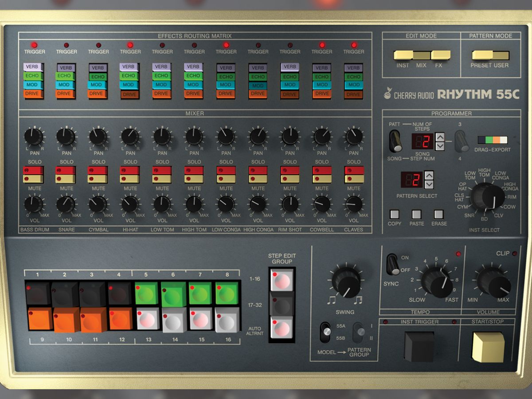The height and width of the screenshot is (399, 532).
Task: Mute the Rim Shot channel
Action: pyautogui.click(x=289, y=179)
